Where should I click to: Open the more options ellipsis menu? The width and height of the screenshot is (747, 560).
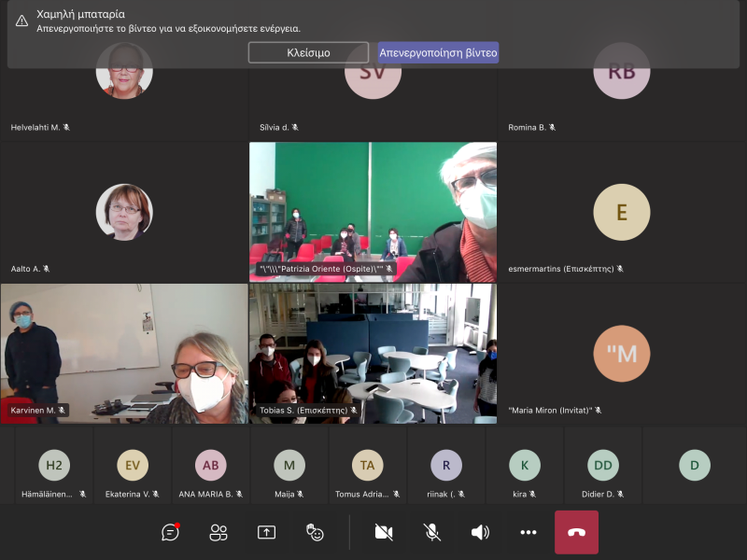pyautogui.click(x=529, y=532)
